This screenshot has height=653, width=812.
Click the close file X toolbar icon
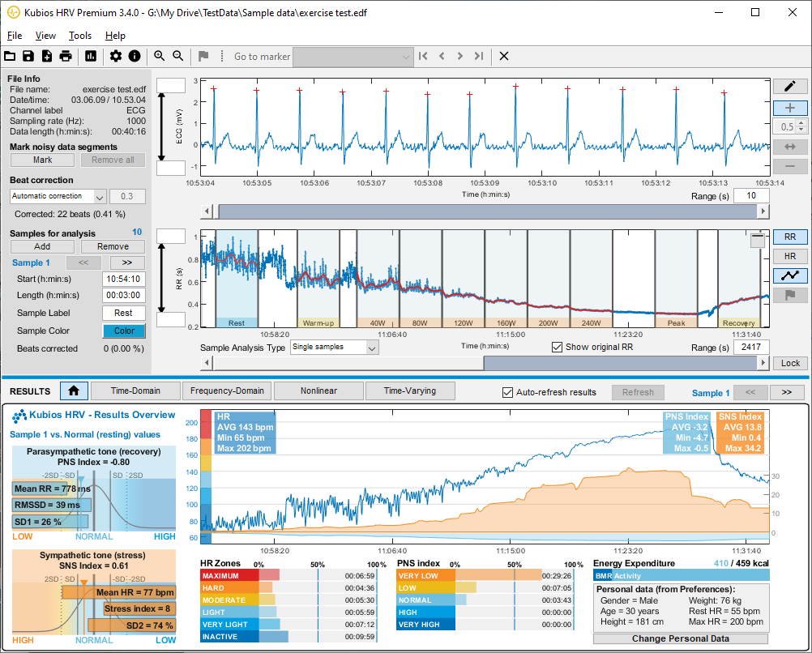click(504, 56)
